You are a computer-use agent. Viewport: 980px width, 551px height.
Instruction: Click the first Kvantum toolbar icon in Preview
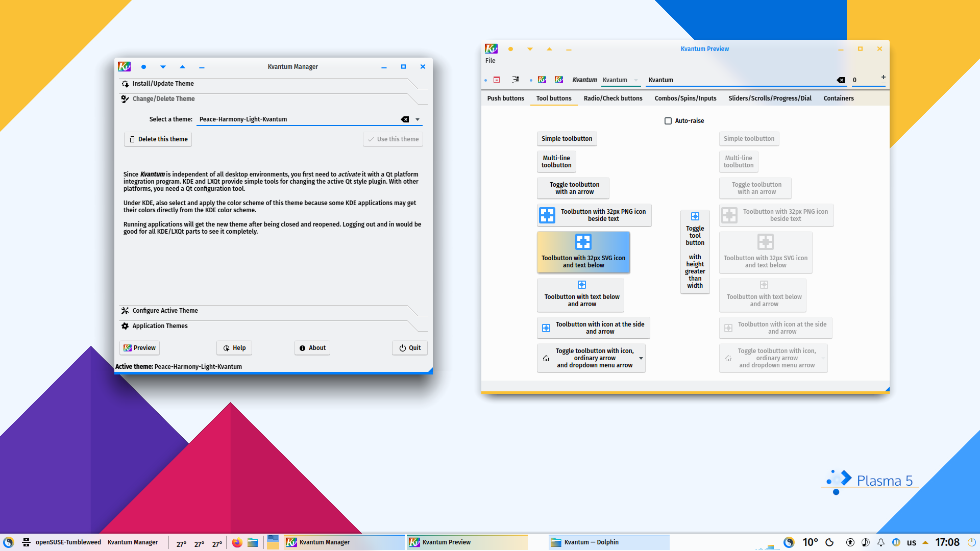pos(542,80)
